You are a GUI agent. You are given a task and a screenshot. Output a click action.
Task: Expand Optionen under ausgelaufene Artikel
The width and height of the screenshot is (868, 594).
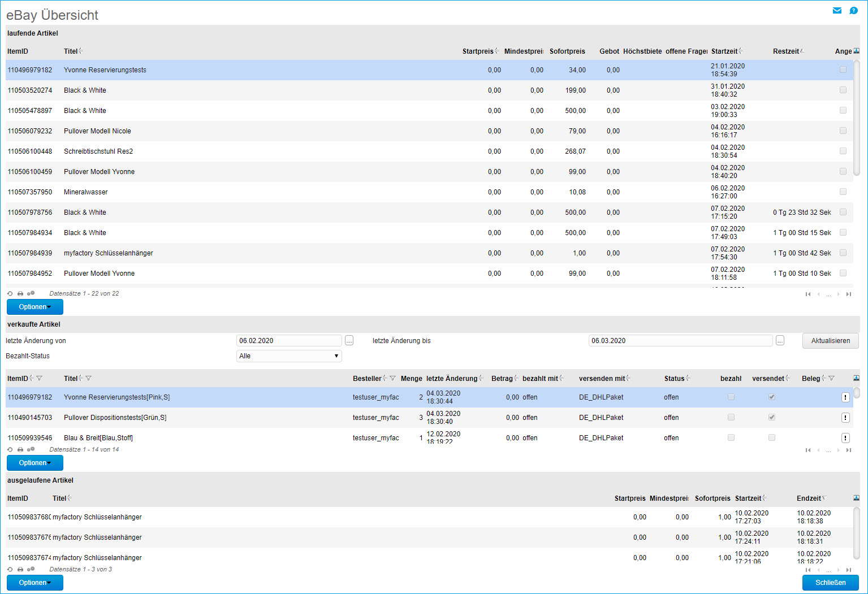pyautogui.click(x=35, y=583)
